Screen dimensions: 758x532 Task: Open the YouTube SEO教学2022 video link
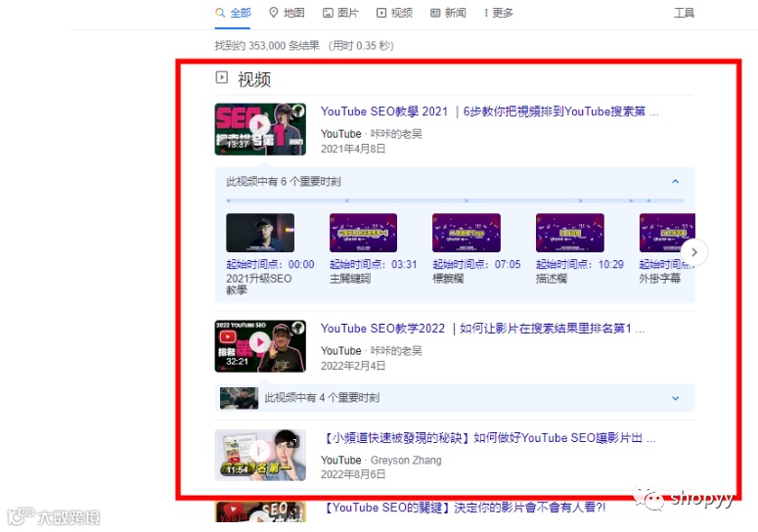(482, 329)
